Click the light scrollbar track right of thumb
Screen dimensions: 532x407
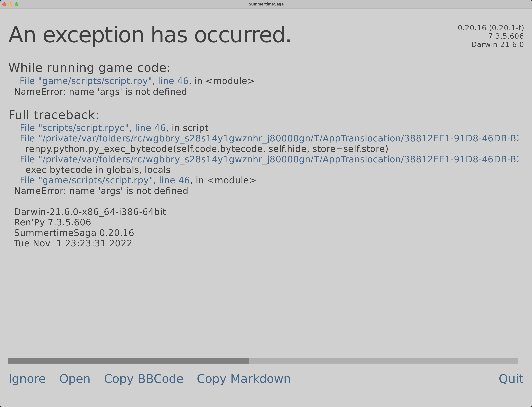click(x=383, y=361)
